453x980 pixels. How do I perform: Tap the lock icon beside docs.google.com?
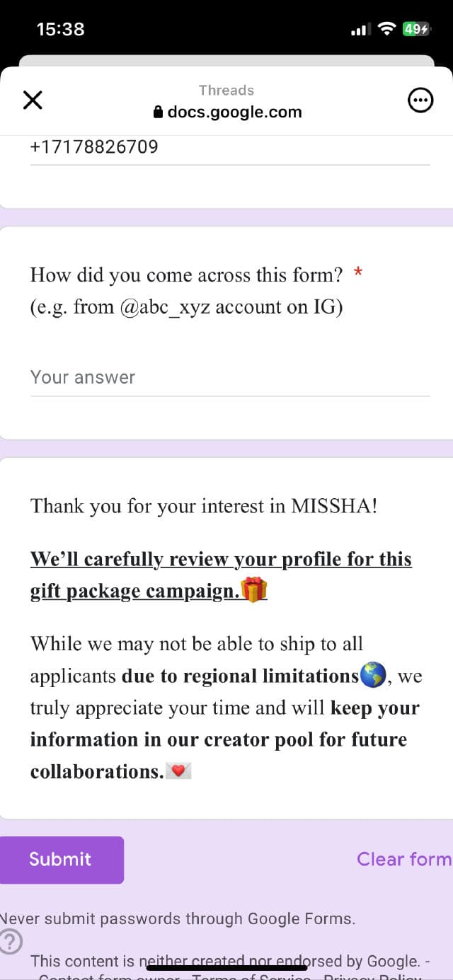[158, 113]
